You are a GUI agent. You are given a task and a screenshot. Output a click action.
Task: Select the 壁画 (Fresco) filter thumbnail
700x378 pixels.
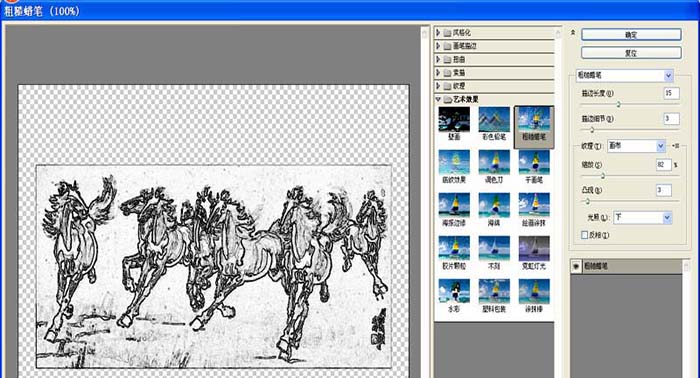[x=454, y=119]
